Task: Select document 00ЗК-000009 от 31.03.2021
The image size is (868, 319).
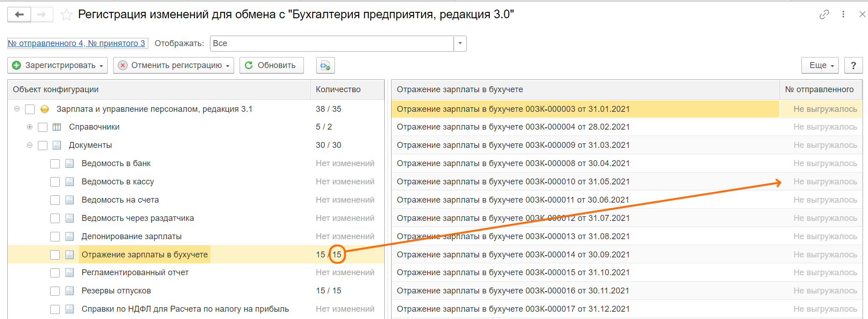Action: pyautogui.click(x=586, y=145)
